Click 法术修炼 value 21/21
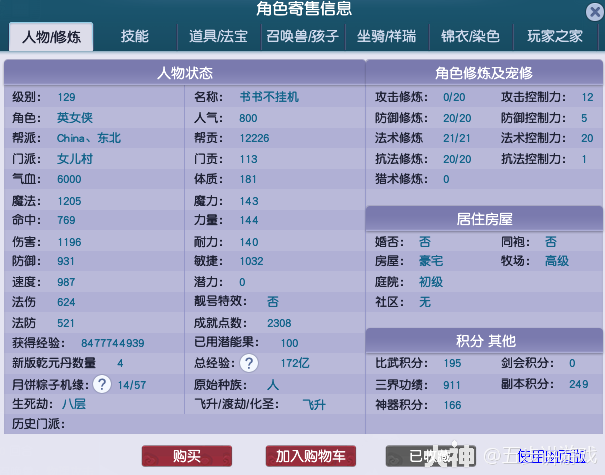 457,138
